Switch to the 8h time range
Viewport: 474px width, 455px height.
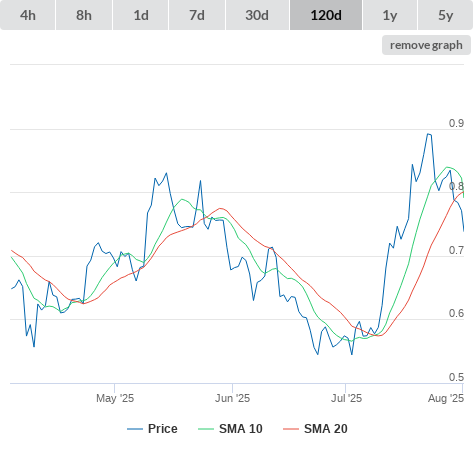(x=84, y=15)
